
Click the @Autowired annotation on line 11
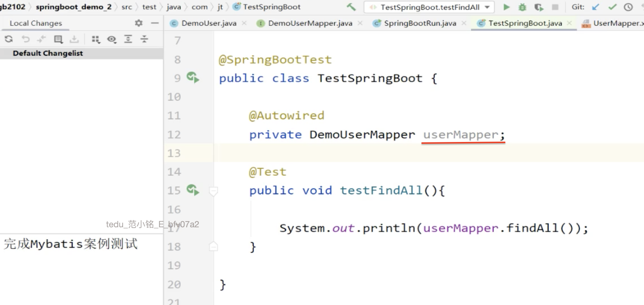286,115
